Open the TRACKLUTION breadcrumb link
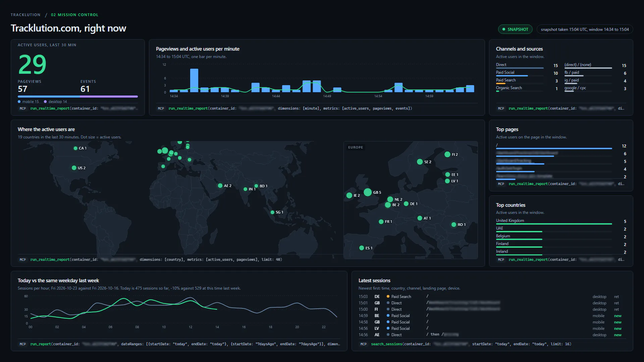The image size is (644, 362). pyautogui.click(x=25, y=15)
